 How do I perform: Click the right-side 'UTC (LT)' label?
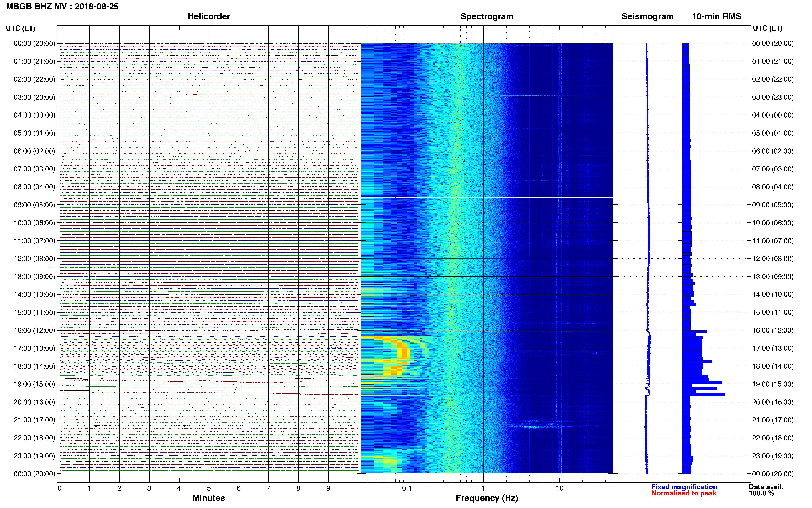point(767,28)
